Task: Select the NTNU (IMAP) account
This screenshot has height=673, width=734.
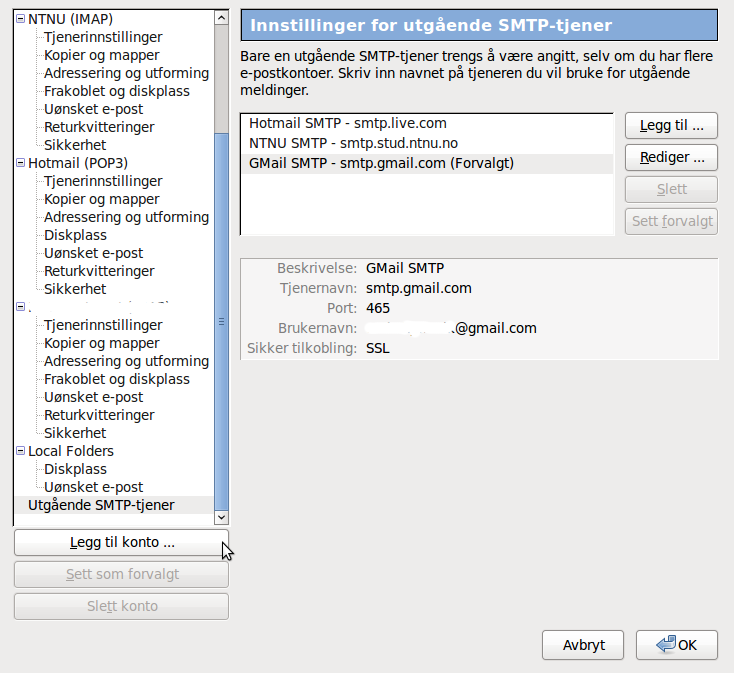Action: point(70,19)
